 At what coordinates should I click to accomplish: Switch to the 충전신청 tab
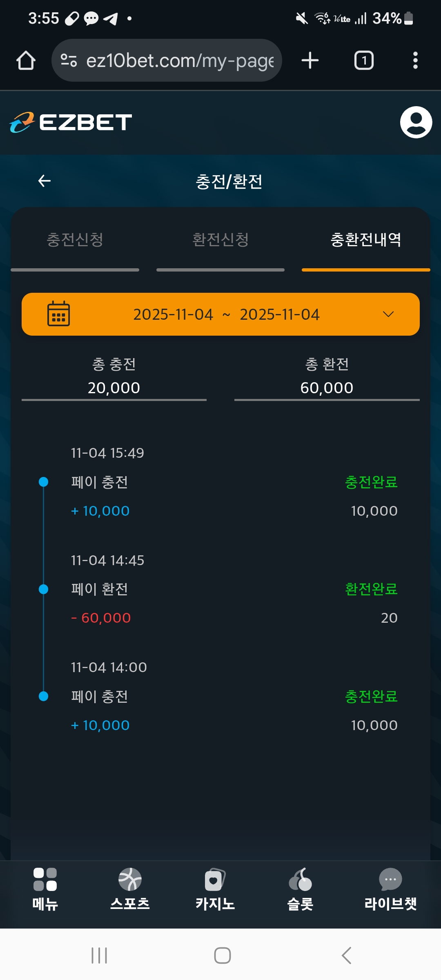click(75, 240)
